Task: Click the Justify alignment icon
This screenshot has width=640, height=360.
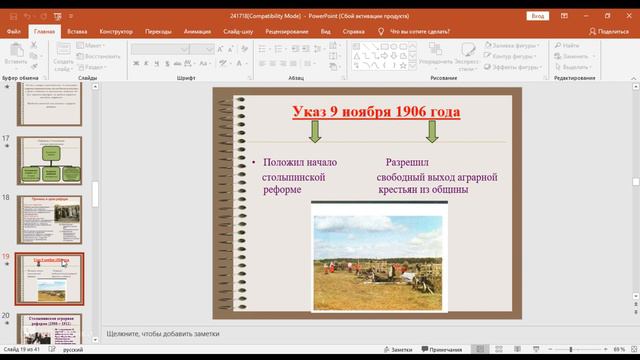Action: coord(293,64)
